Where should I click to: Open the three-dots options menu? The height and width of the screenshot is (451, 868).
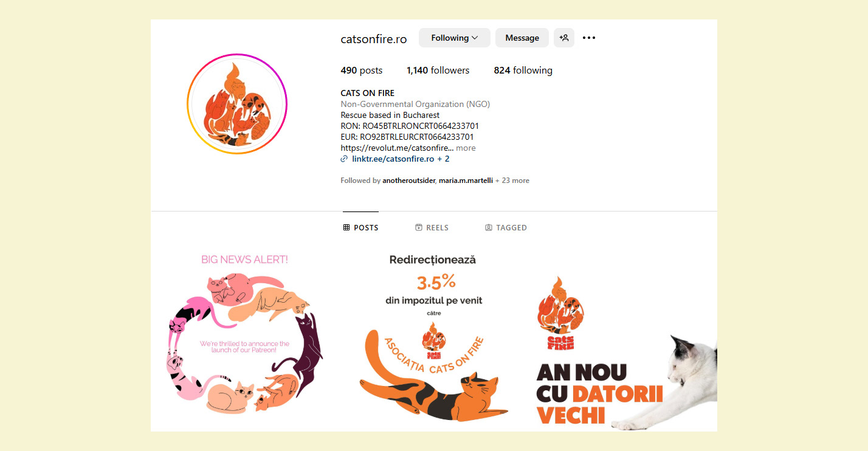click(x=589, y=38)
